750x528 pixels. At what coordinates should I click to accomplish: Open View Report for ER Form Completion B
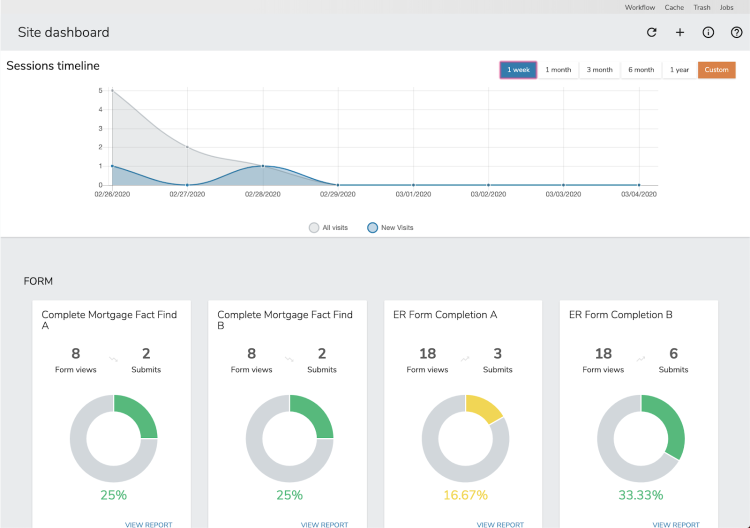676,524
